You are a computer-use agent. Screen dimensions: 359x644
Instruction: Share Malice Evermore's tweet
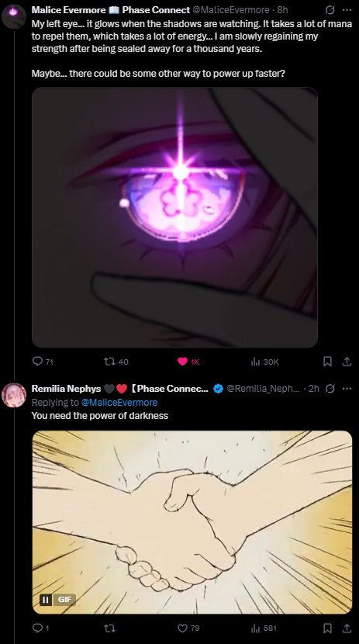pos(347,362)
